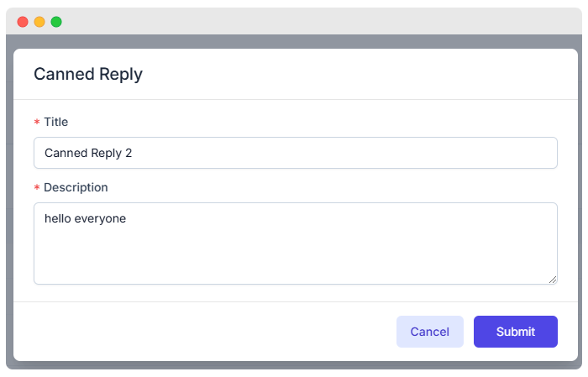This screenshot has height=377, width=588.
Task: Focus the Description text area
Action: (x=296, y=243)
